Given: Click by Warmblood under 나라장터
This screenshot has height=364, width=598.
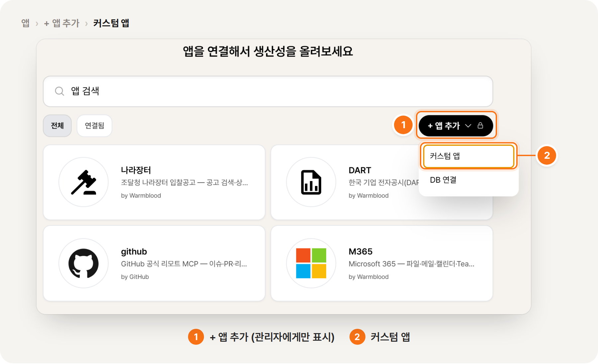Looking at the screenshot, I should 141,196.
